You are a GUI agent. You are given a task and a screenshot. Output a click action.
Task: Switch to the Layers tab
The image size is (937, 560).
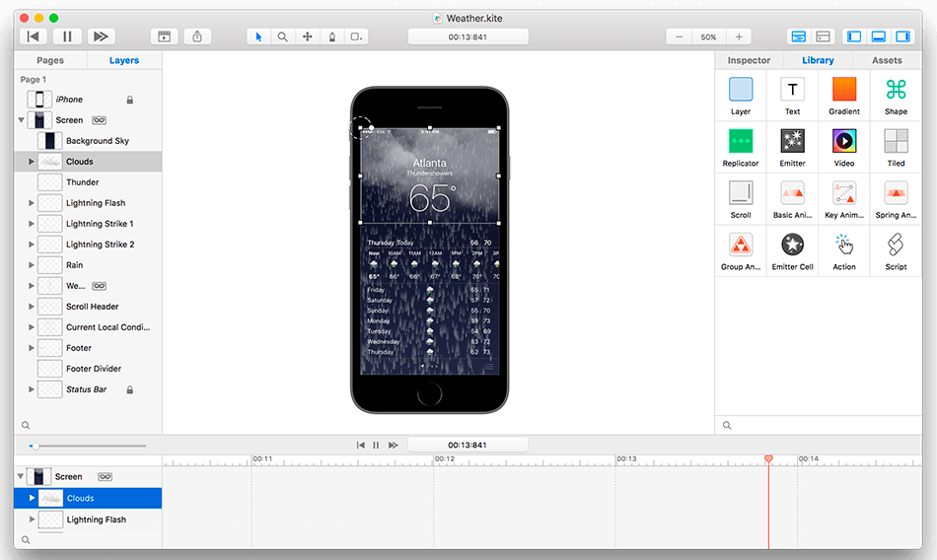tap(124, 60)
